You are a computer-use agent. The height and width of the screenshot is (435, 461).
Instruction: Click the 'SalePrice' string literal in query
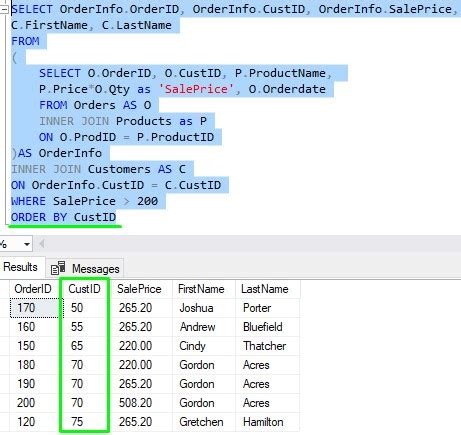[196, 89]
